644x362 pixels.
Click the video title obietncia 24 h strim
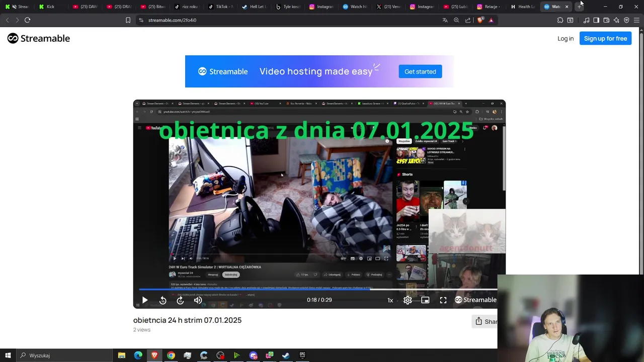(187, 320)
